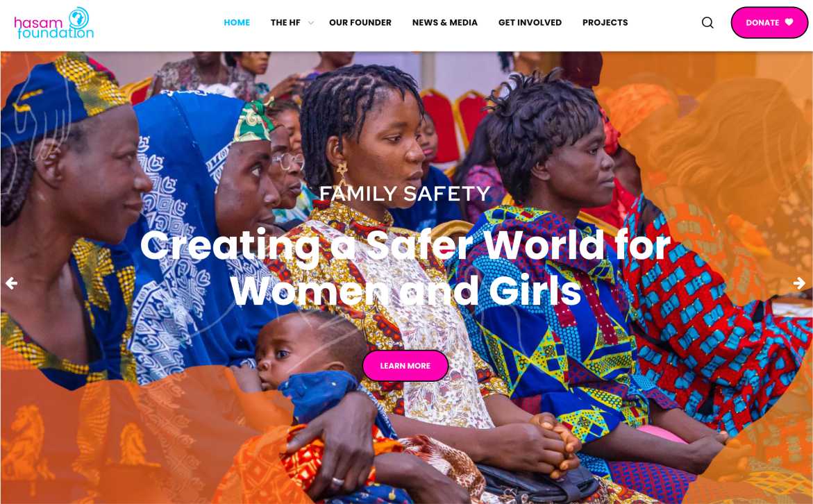Click the globe emblem in Hasam logo
Viewport: 813px width, 504px height.
coord(79,18)
